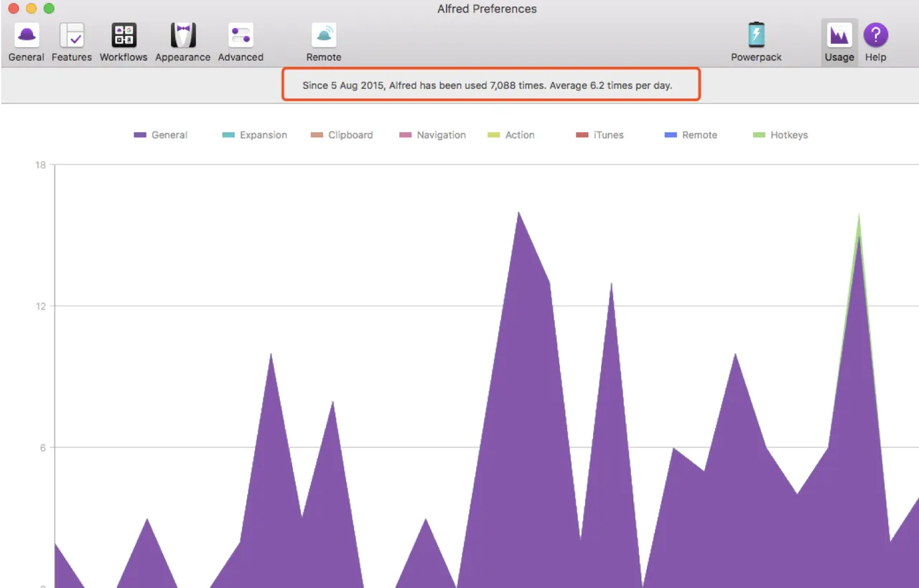Select the Usage pane icon

[839, 42]
